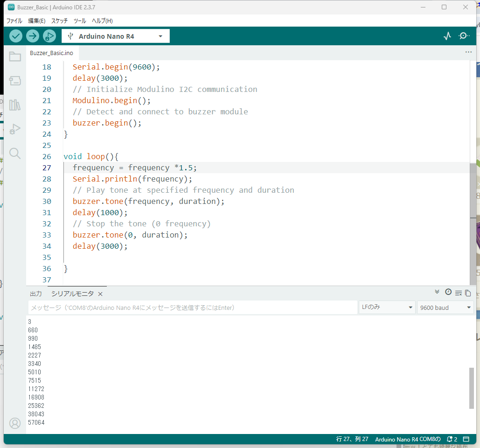Open the Arduino Nano R4 board selector dropdown
480x448 pixels.
(x=116, y=36)
